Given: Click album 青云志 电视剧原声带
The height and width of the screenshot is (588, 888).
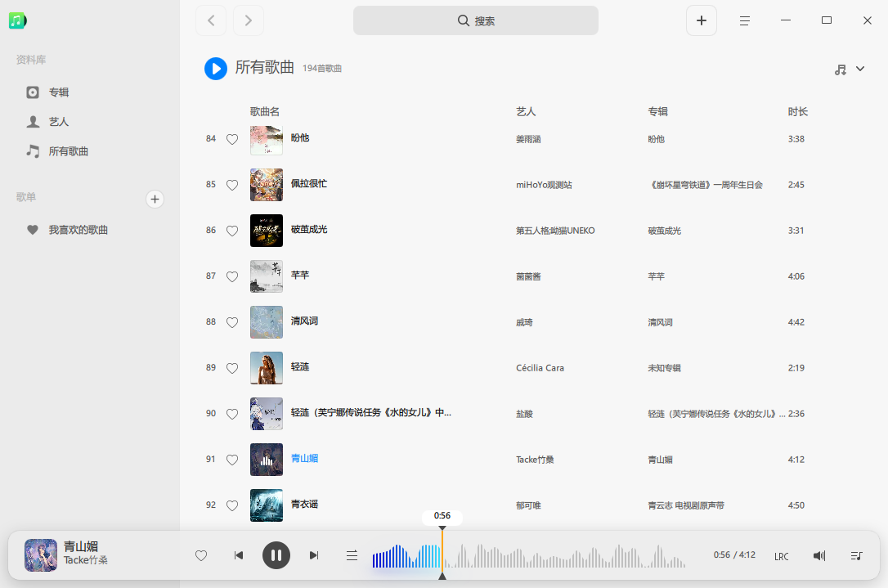Looking at the screenshot, I should coord(686,505).
